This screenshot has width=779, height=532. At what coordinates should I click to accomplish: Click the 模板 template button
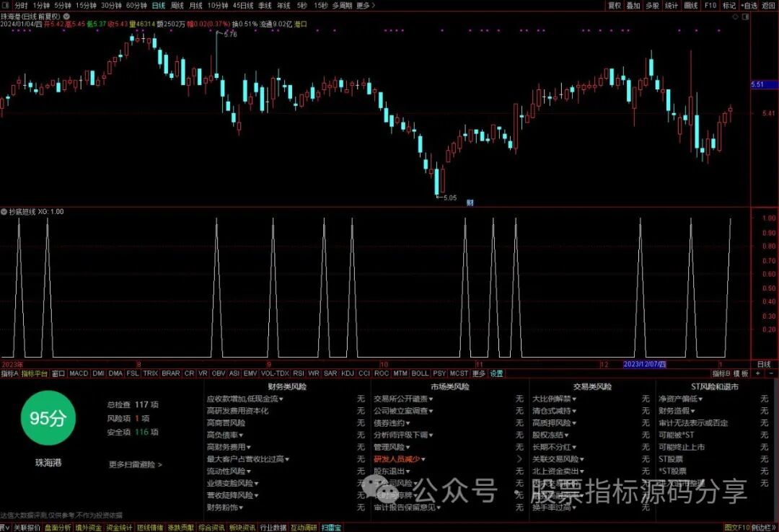741,373
